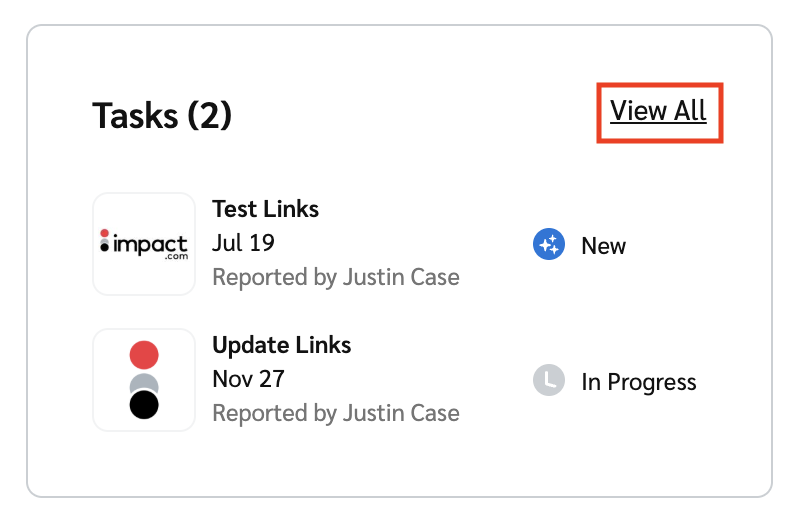Click the Tasks (2) heading
The height and width of the screenshot is (518, 796).
point(162,116)
